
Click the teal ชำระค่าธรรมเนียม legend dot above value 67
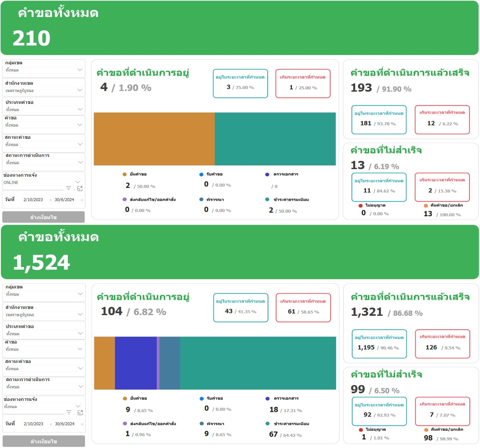(268, 424)
